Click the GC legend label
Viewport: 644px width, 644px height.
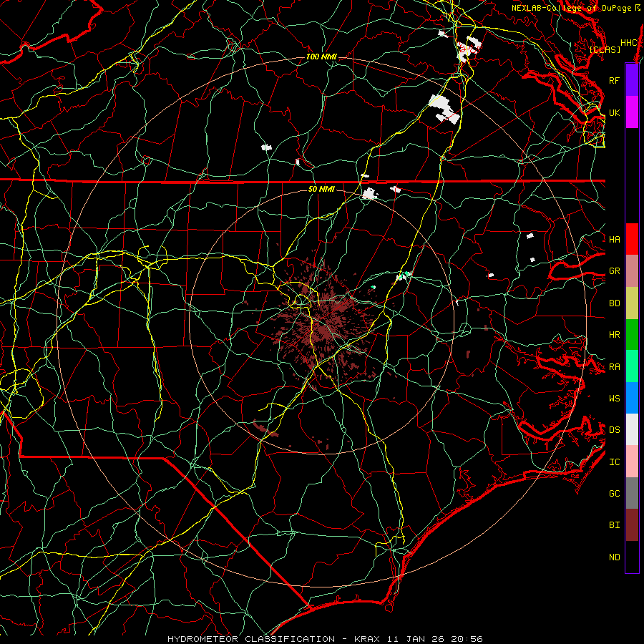point(614,493)
